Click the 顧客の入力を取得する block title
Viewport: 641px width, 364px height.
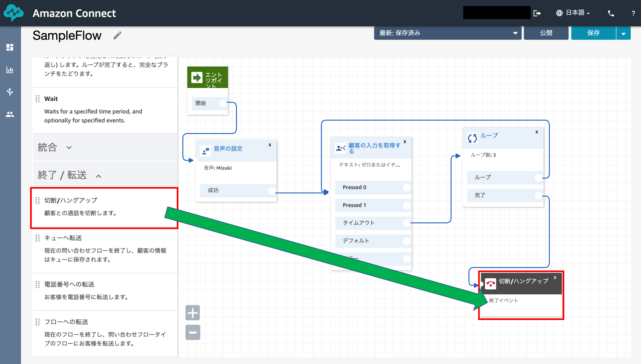pos(375,148)
